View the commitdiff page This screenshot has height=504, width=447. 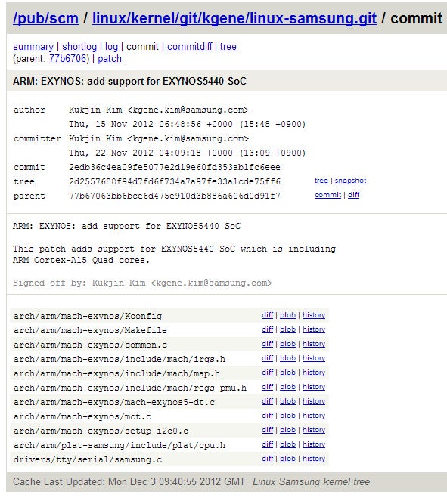[x=190, y=47]
